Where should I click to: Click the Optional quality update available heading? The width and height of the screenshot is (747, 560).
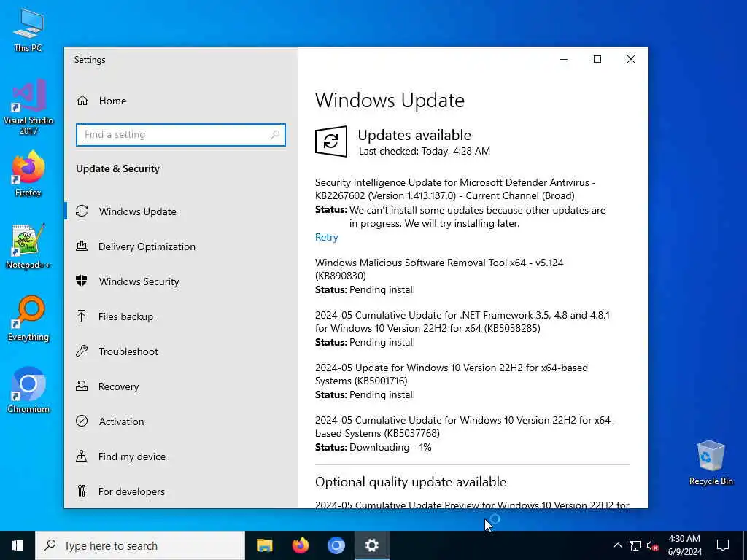coord(410,482)
